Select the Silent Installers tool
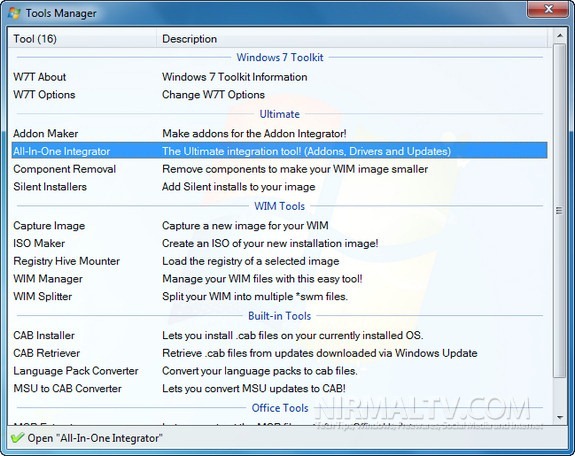The image size is (575, 456). click(x=50, y=187)
